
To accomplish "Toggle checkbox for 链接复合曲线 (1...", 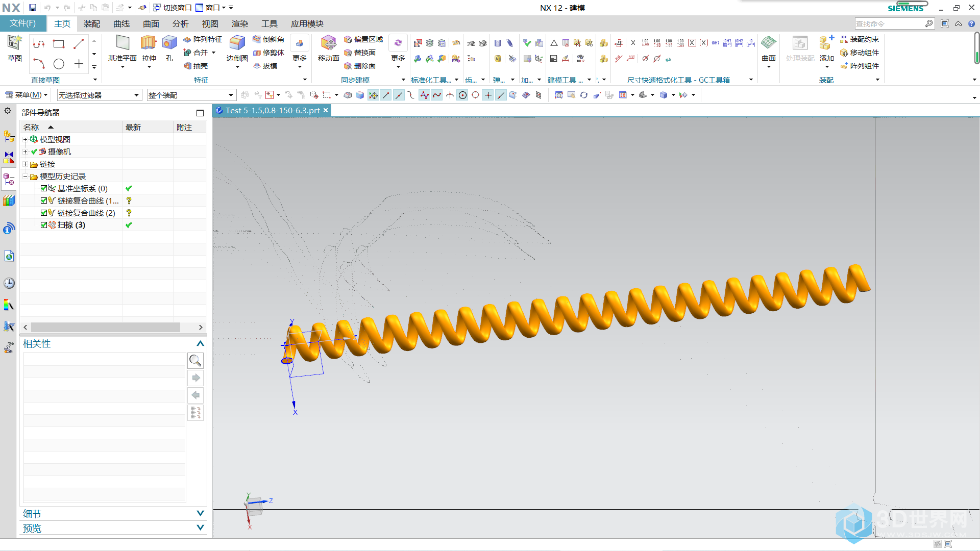I will tap(44, 201).
